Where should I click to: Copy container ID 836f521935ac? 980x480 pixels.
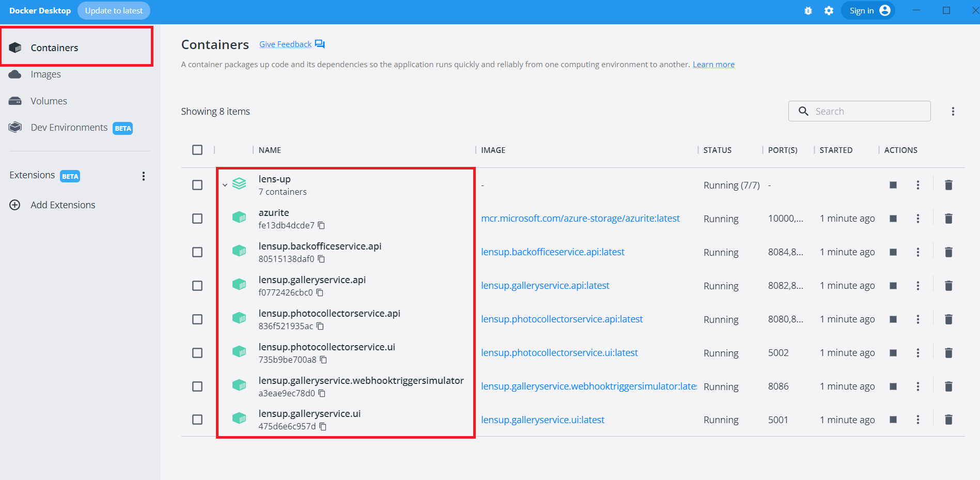(x=320, y=326)
